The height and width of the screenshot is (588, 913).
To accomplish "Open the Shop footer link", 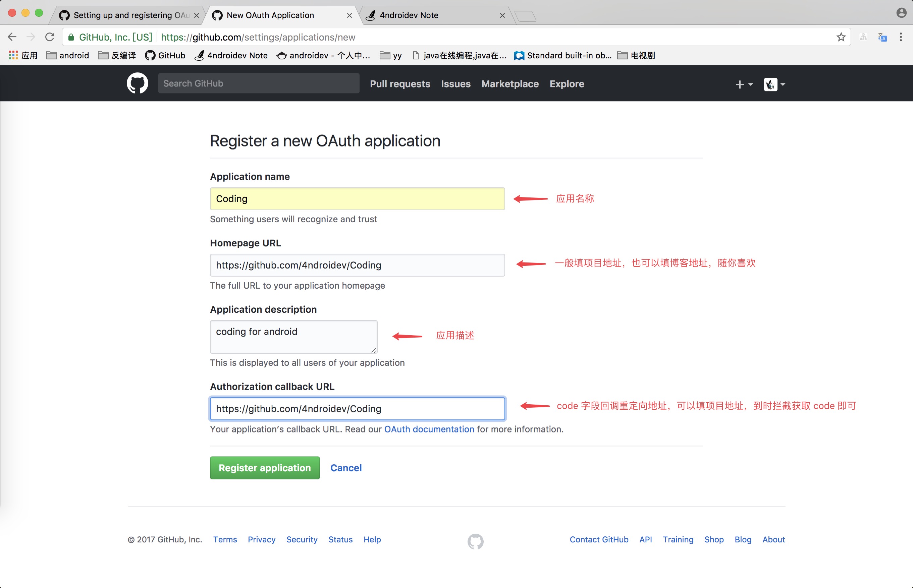I will (x=714, y=539).
